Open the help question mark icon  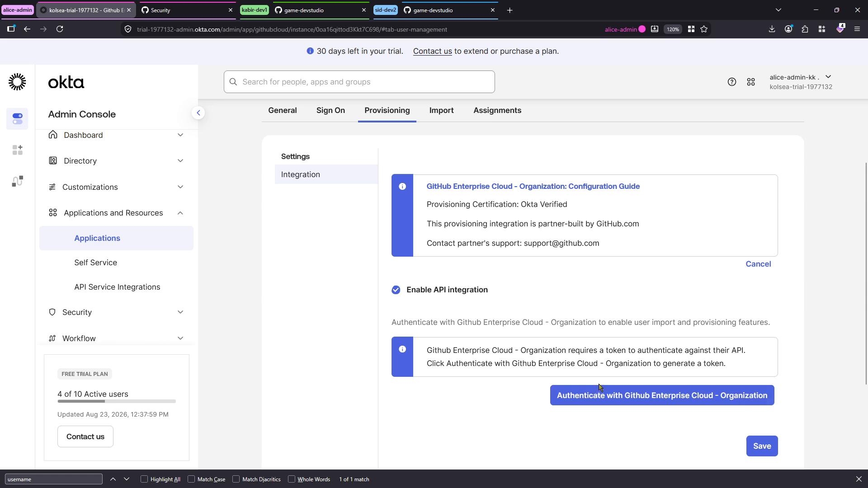(x=731, y=82)
